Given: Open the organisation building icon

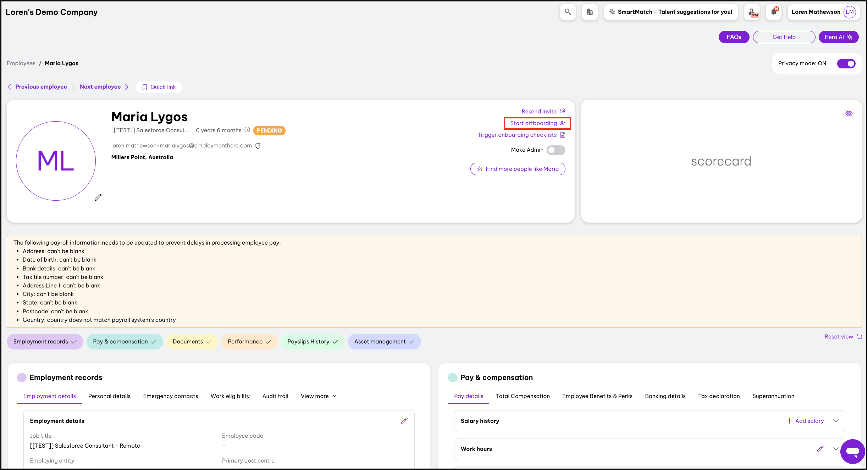Looking at the screenshot, I should coord(590,12).
